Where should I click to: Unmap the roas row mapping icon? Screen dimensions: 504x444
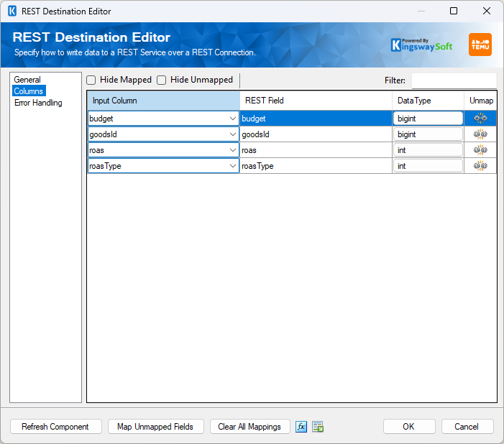[x=480, y=149]
